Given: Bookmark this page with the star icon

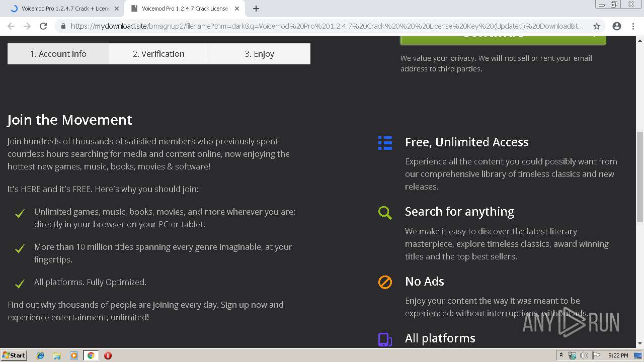Looking at the screenshot, I should (597, 26).
